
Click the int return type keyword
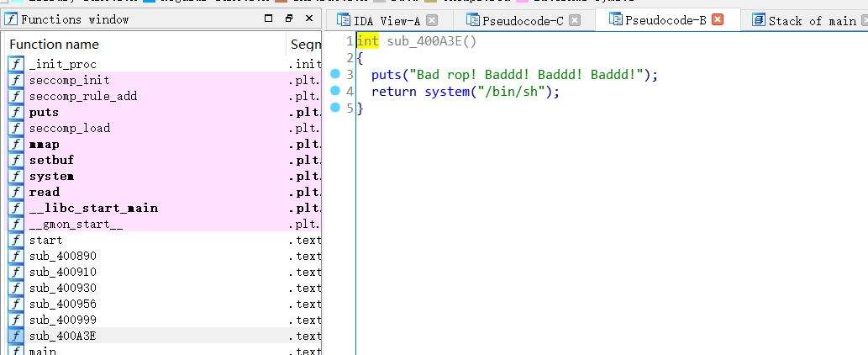tap(368, 41)
